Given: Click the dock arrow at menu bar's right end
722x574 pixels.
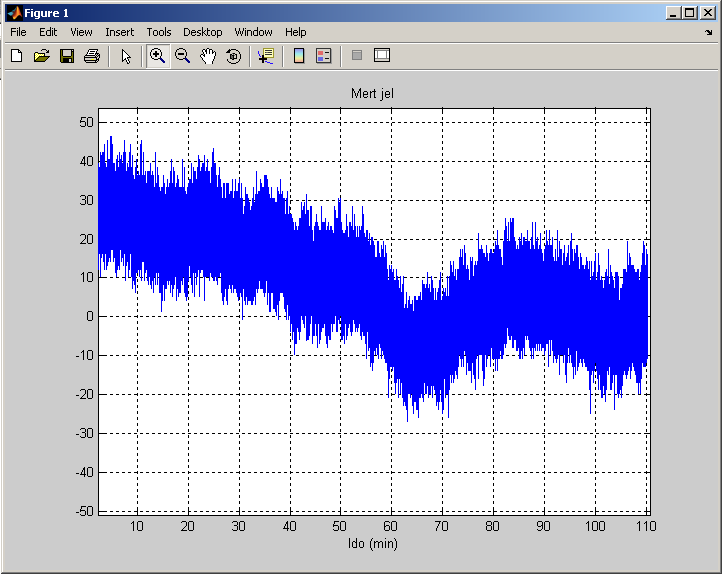Looking at the screenshot, I should [x=709, y=32].
